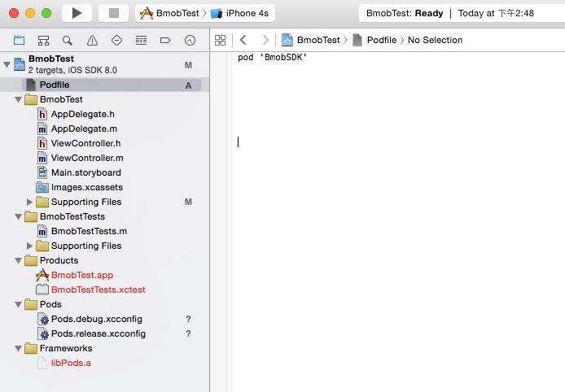Show the Test navigator
565x392 pixels.
[116, 41]
